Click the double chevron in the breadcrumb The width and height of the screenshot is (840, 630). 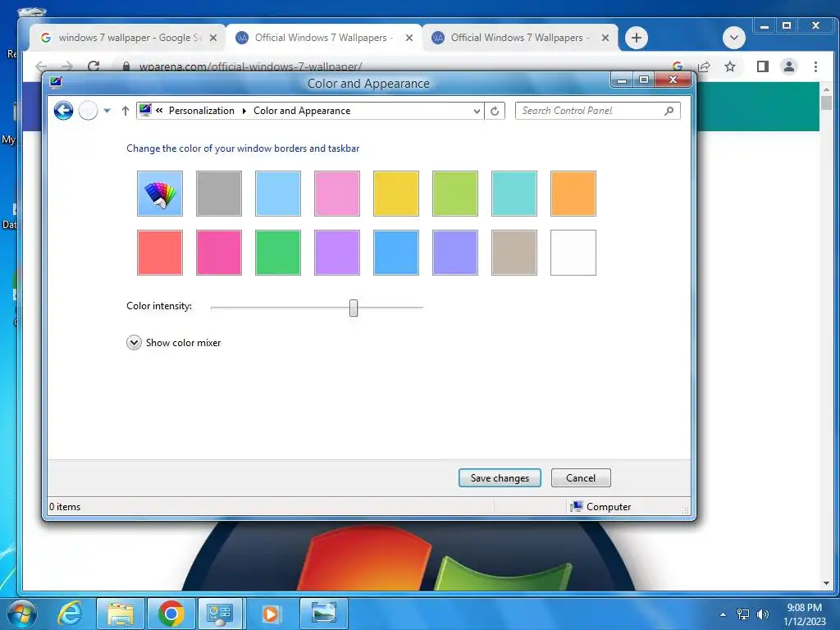click(x=159, y=111)
